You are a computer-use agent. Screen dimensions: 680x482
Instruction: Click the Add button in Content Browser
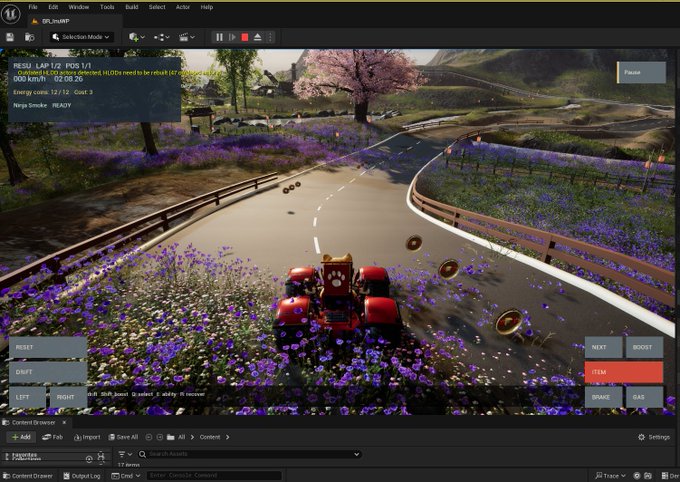coord(21,437)
